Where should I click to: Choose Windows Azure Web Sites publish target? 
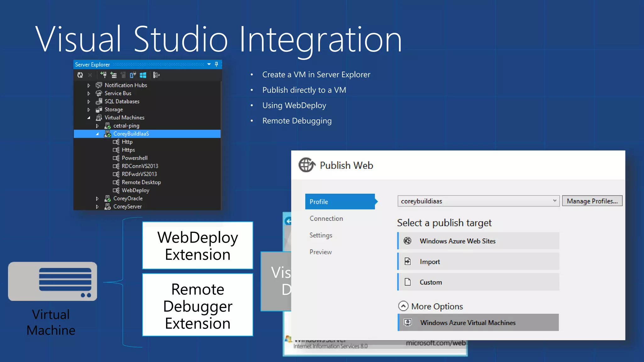(x=478, y=241)
